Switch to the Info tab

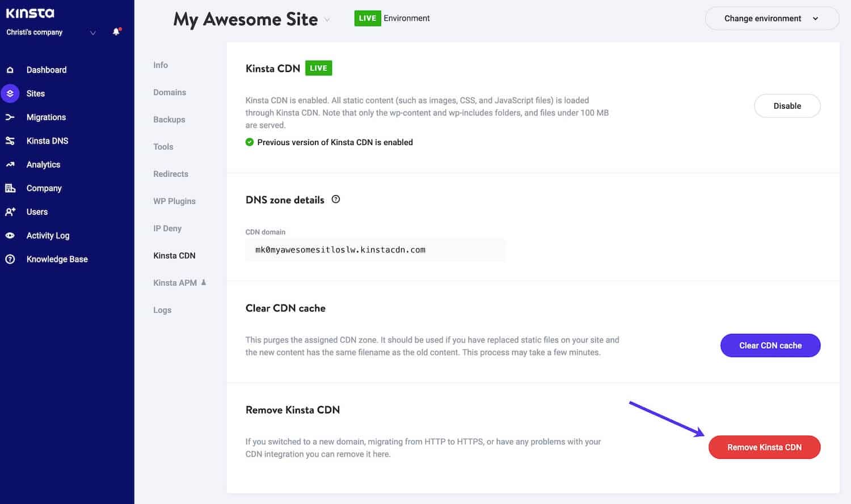click(161, 65)
